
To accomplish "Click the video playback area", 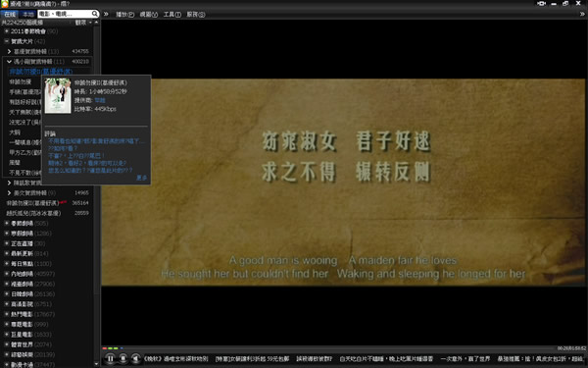I will (343, 183).
